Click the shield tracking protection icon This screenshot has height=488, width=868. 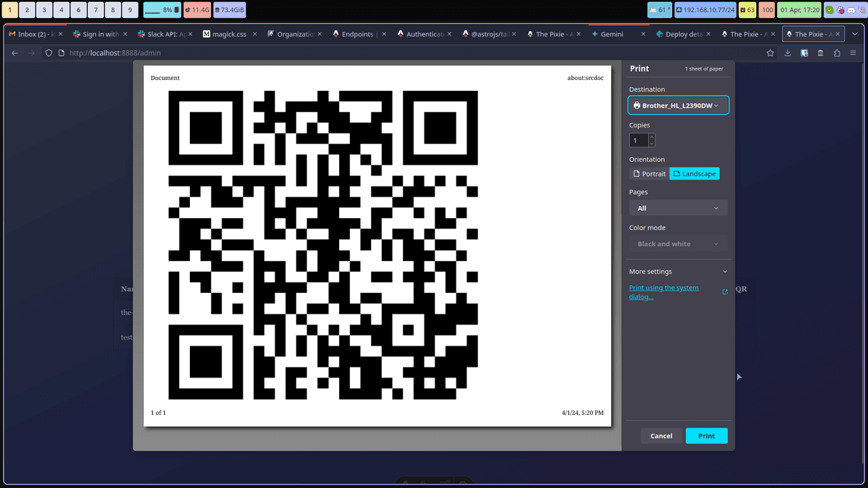[49, 53]
